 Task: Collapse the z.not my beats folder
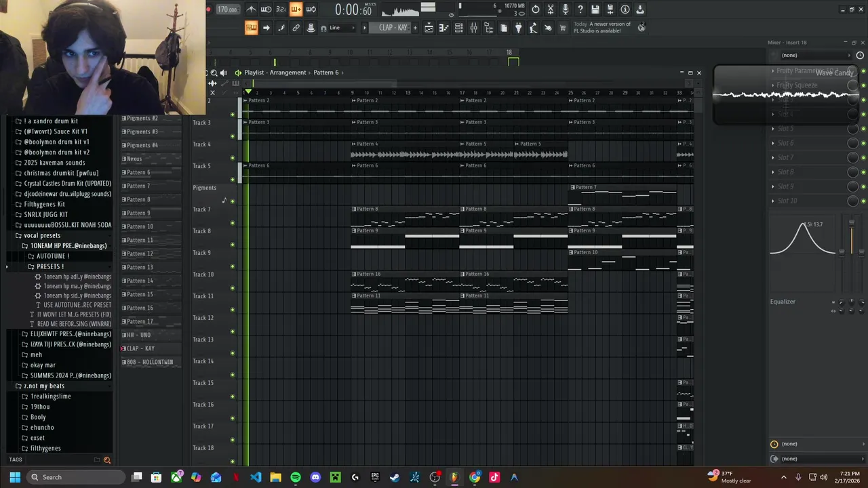click(x=44, y=386)
